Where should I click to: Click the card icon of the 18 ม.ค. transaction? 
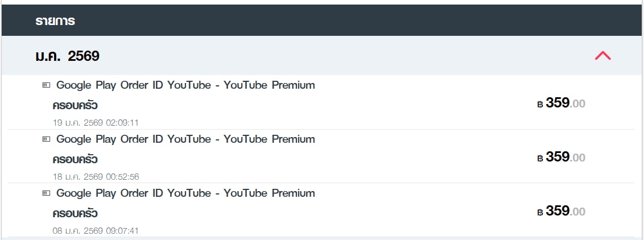[x=47, y=139]
